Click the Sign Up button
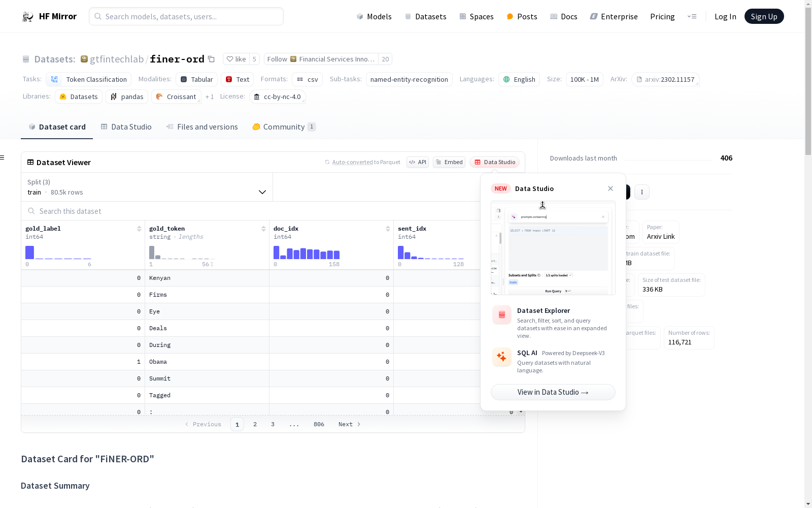This screenshot has width=812, height=508. (x=764, y=16)
